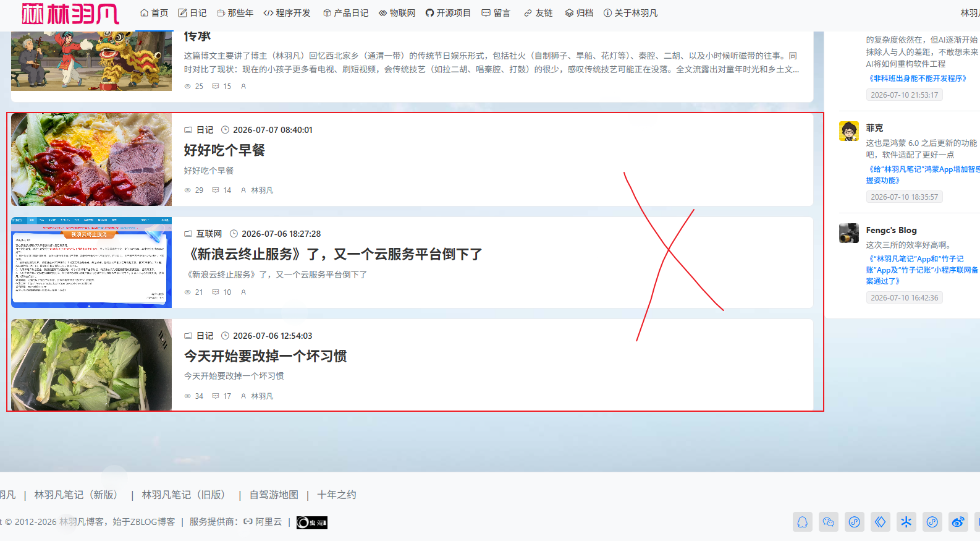Click the QQ penguin icon in footer
Screen dimensions: 980x541
click(803, 522)
